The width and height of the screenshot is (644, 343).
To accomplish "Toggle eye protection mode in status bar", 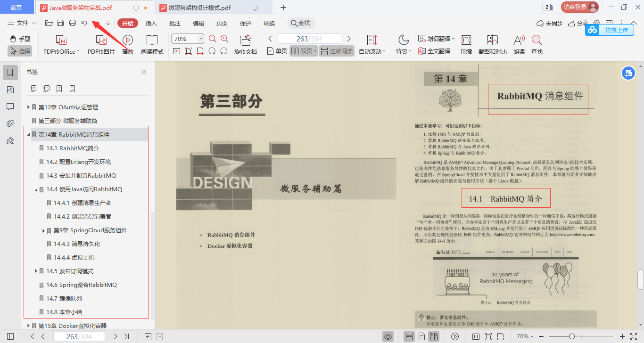I will 388,336.
